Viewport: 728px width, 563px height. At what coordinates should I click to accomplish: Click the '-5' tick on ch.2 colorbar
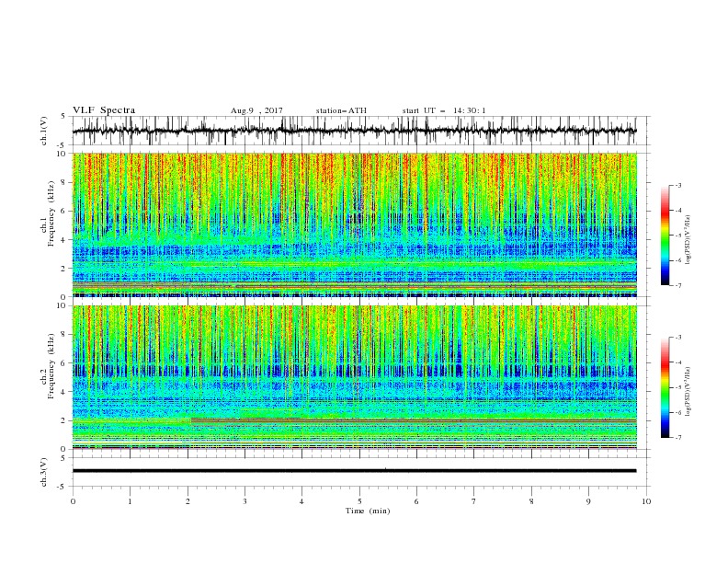tap(678, 387)
